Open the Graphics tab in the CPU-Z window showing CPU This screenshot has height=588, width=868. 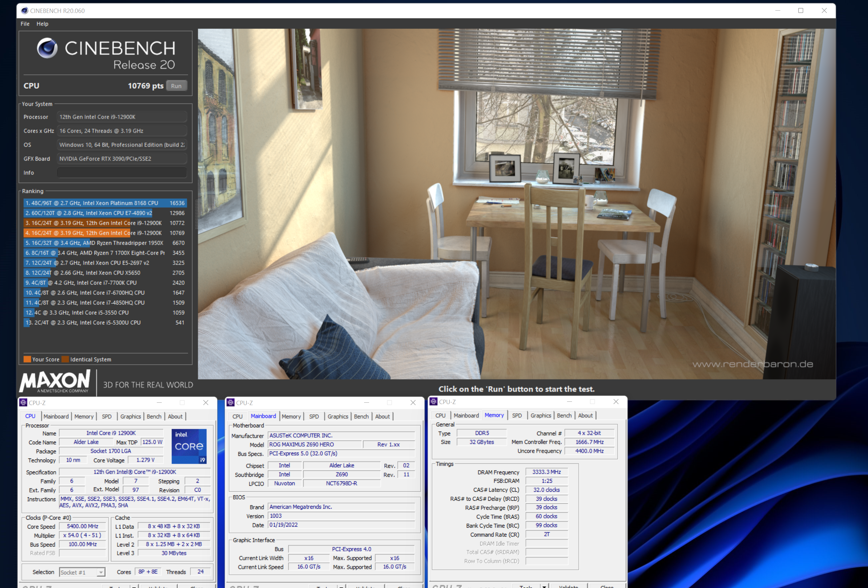pos(130,416)
